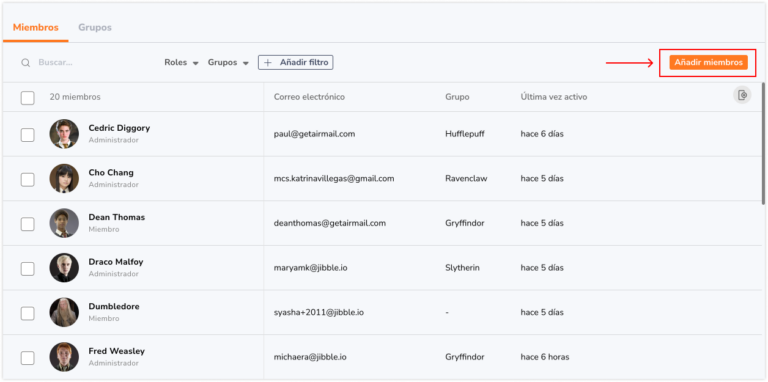Click email michaera@jibble.io

[310, 357]
